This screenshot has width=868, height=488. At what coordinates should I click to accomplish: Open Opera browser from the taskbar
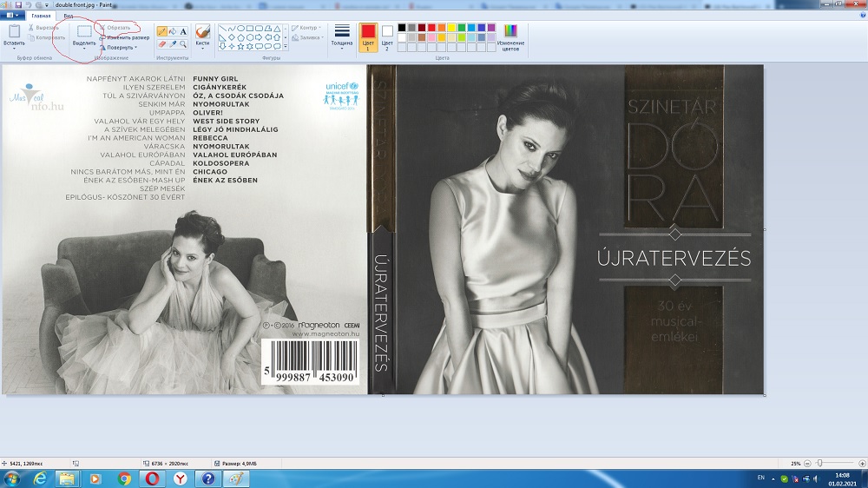click(x=152, y=478)
